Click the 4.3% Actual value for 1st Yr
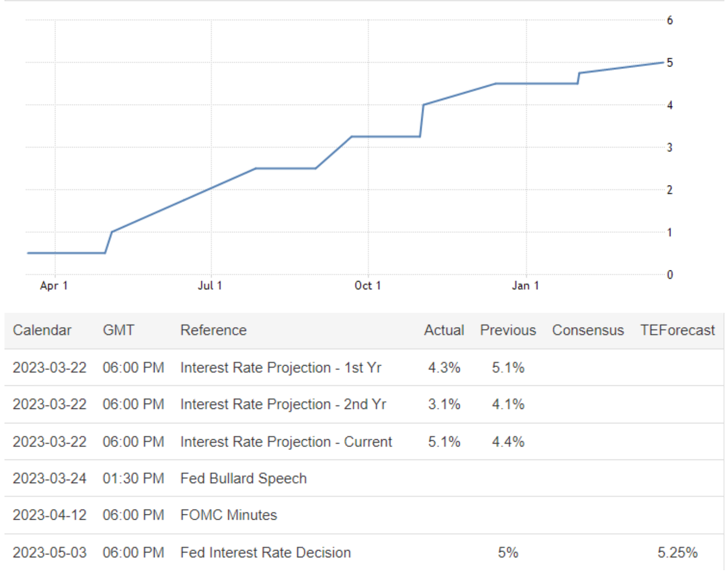The height and width of the screenshot is (572, 728). (x=444, y=368)
